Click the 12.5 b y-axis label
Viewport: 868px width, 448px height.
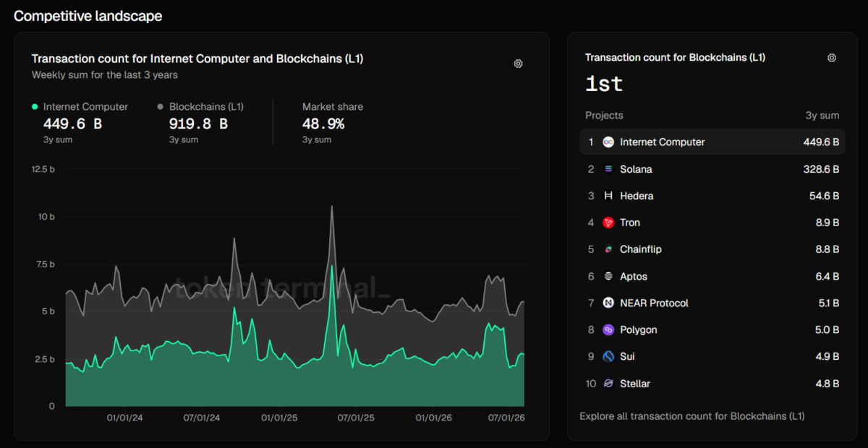[x=43, y=169]
